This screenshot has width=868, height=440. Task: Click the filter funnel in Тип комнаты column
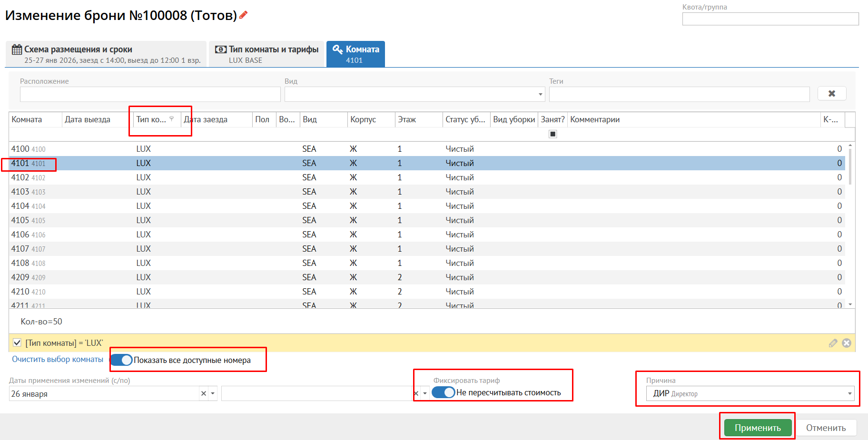(x=172, y=119)
